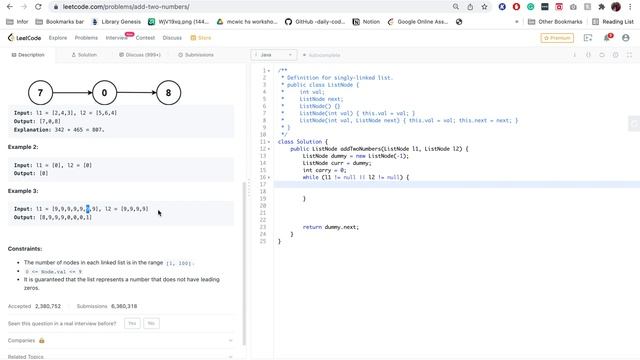
Task: Open the Discuss (999+) tab
Action: point(140,55)
